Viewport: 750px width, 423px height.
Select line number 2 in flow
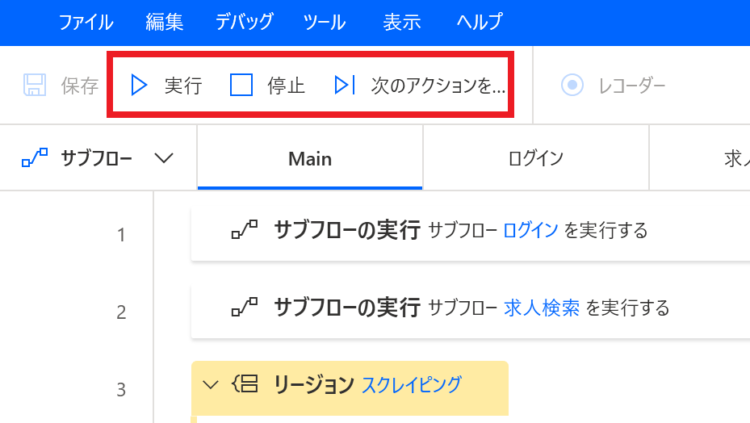tap(121, 312)
